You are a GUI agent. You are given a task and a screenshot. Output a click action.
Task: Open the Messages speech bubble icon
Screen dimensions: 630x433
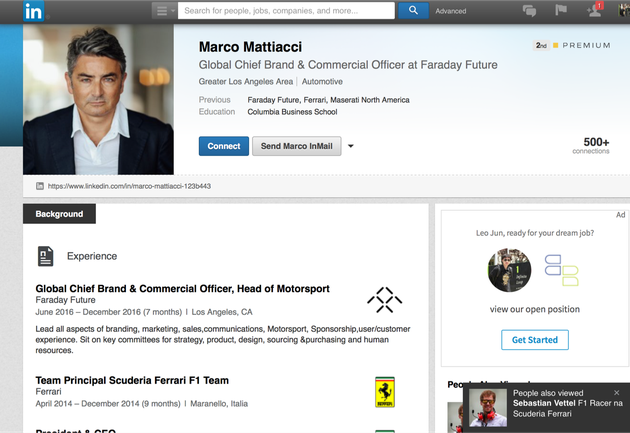(x=529, y=11)
